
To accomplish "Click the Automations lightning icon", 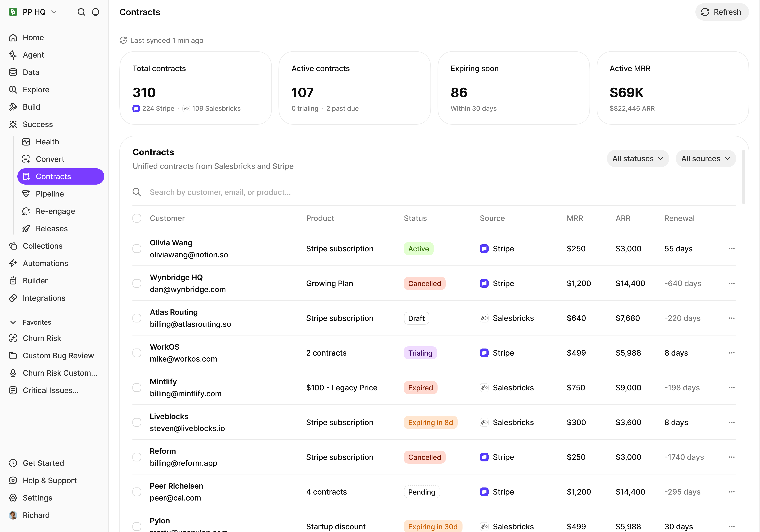I will (13, 263).
